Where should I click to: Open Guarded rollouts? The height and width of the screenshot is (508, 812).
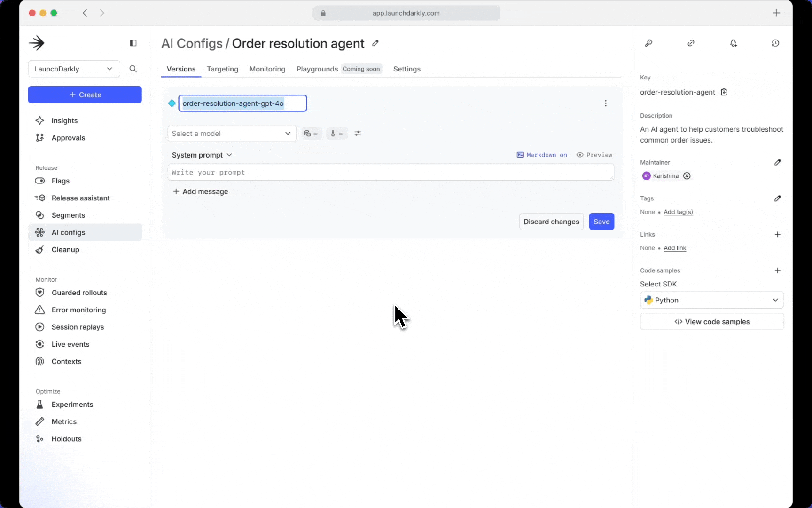click(x=85, y=293)
